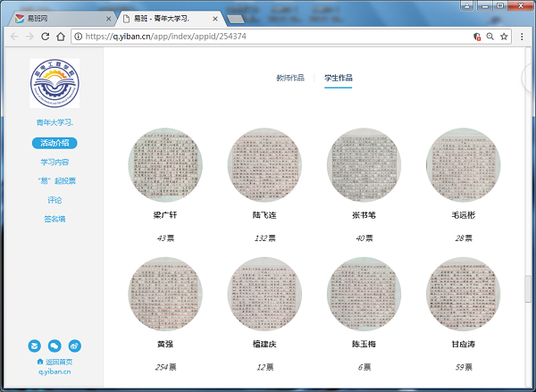Click the address bar URL field
This screenshot has height=392, width=536.
click(268, 37)
